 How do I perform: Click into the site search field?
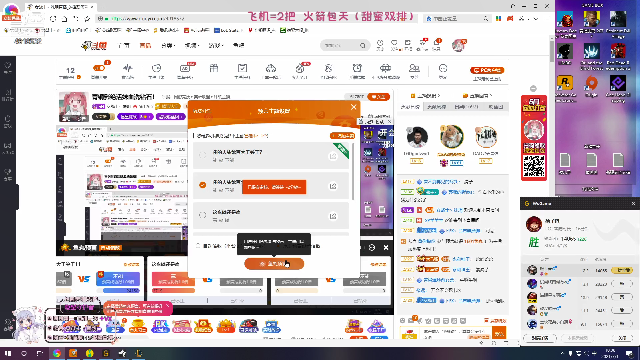click(340, 45)
